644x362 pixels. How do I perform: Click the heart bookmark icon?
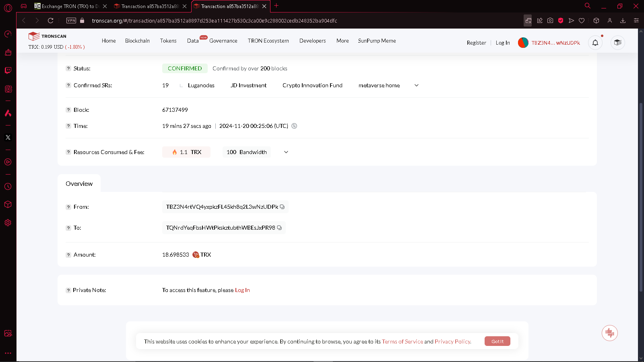point(582,21)
